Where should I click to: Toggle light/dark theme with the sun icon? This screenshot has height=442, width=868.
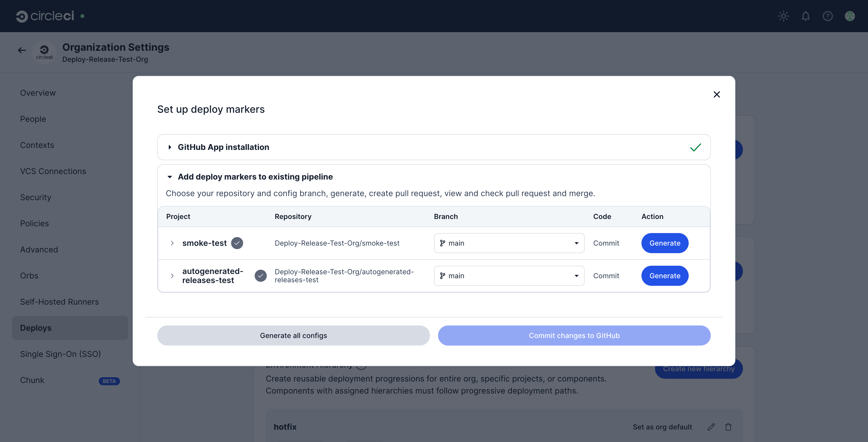pos(783,16)
